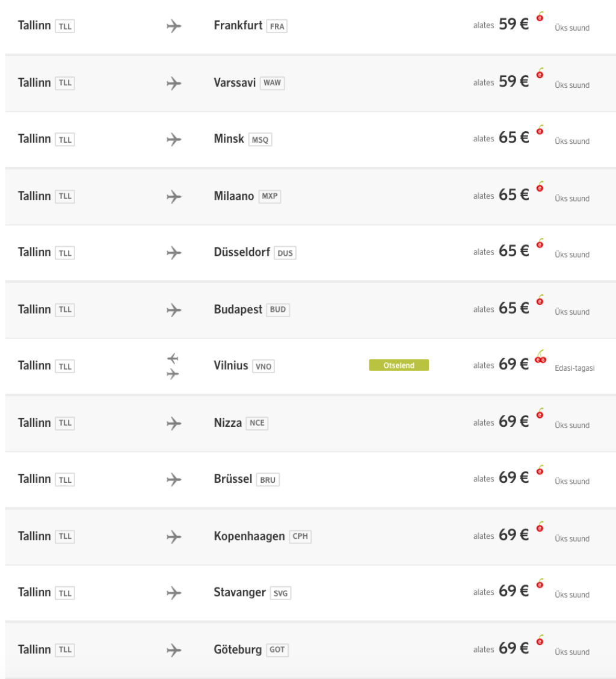This screenshot has height=679, width=616.
Task: Click the 59 € Frankfurt price
Action: tap(514, 26)
